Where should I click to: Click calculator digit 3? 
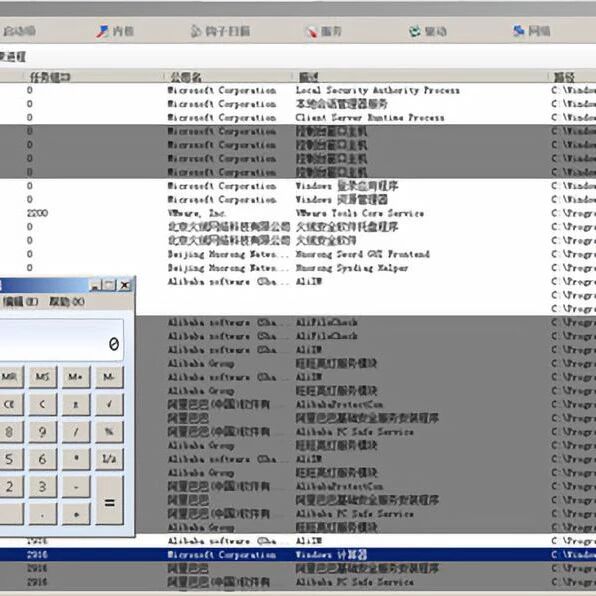[x=43, y=487]
